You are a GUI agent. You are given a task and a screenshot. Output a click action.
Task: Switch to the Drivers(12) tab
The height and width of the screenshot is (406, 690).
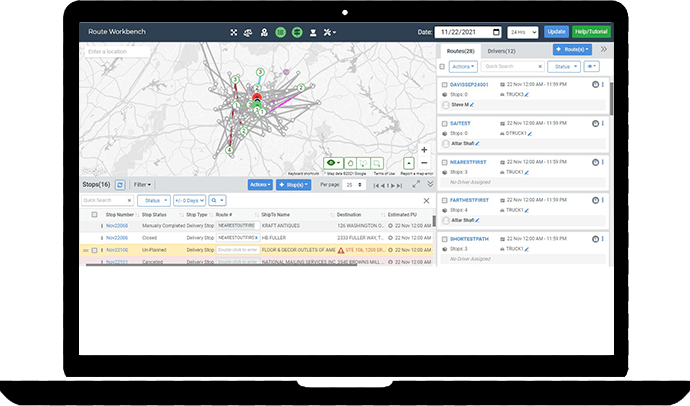501,50
